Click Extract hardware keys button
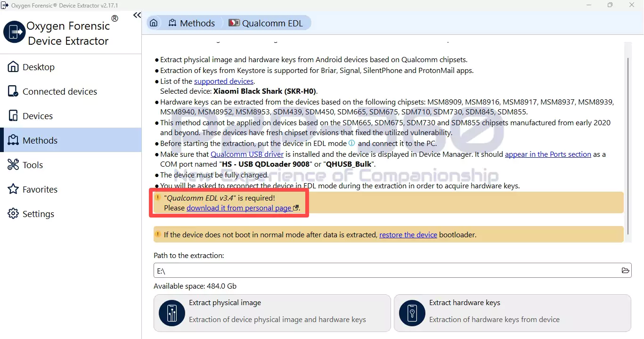The image size is (644, 339). click(x=513, y=313)
